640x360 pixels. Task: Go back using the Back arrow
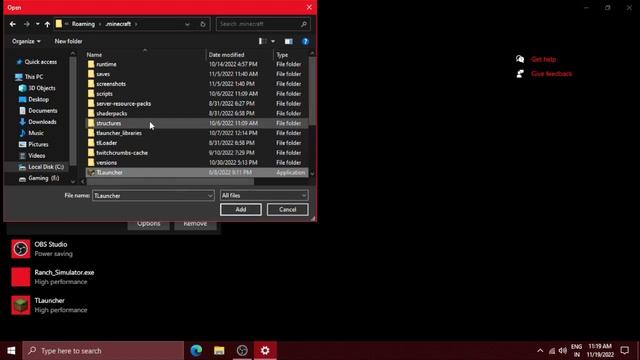13,24
